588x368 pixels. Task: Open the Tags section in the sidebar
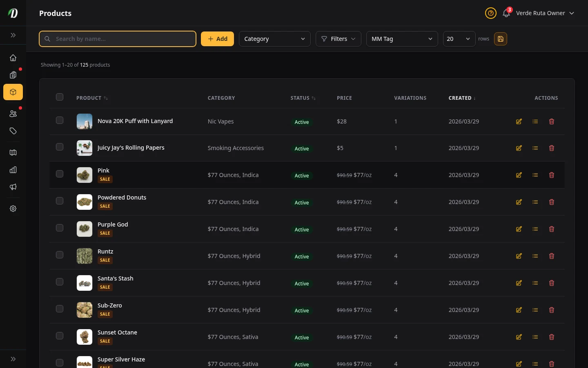pos(13,131)
